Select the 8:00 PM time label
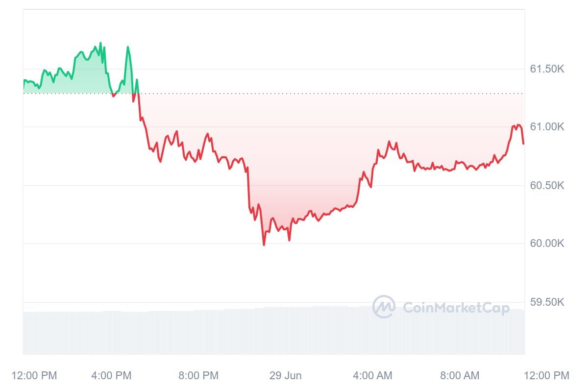The width and height of the screenshot is (588, 392). (x=198, y=376)
